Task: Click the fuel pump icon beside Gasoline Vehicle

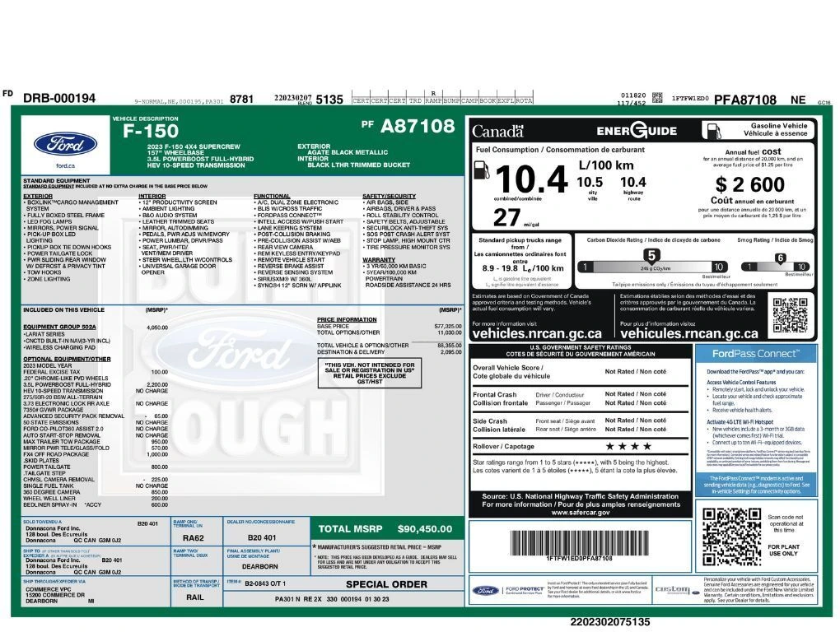Action: tap(713, 131)
